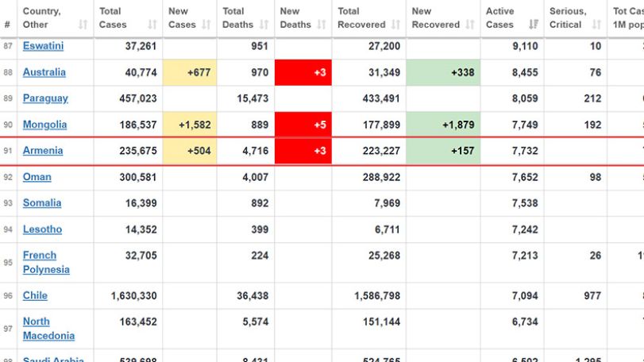Open the French Polynesia link
644x362 pixels.
(x=46, y=262)
